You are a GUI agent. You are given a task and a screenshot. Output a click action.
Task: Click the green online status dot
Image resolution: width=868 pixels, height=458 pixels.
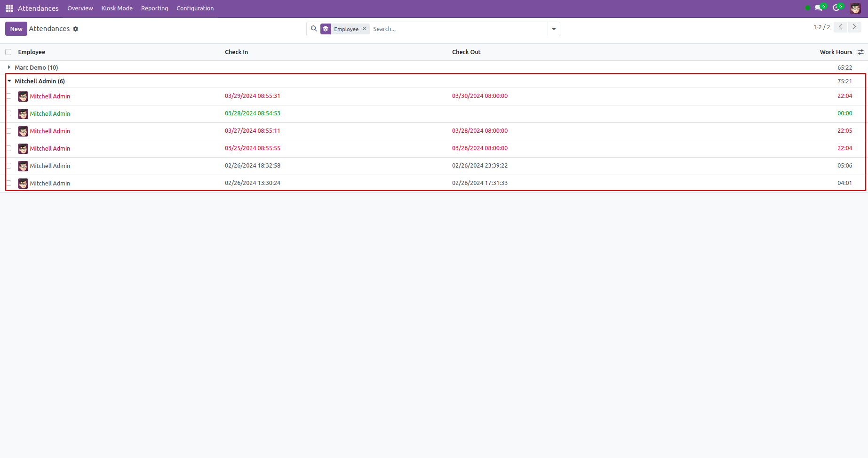tap(807, 8)
